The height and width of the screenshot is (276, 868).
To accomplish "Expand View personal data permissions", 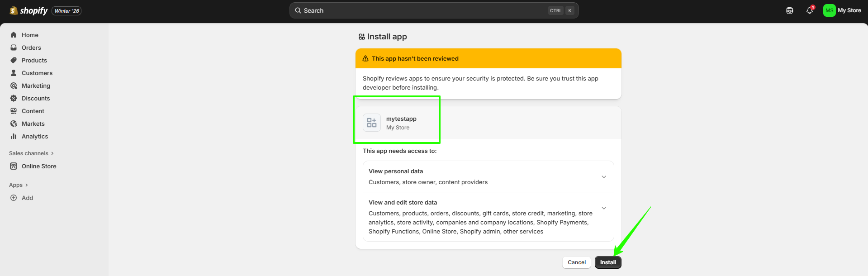I will [603, 177].
